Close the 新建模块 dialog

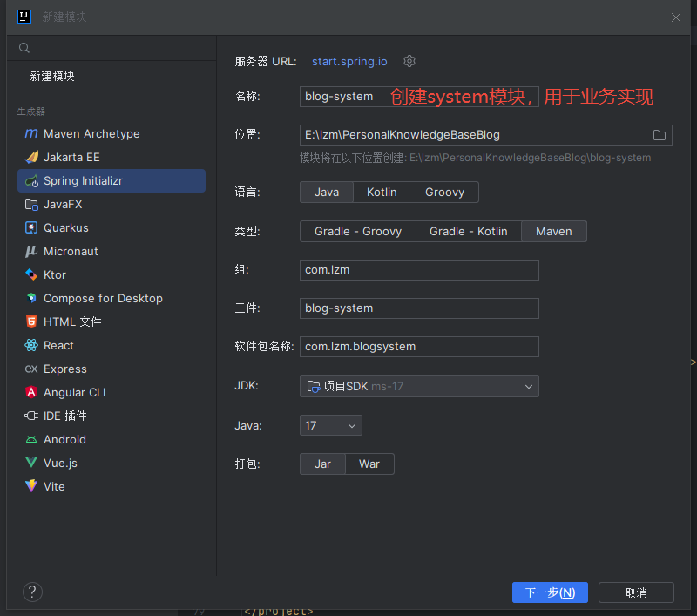click(x=676, y=17)
